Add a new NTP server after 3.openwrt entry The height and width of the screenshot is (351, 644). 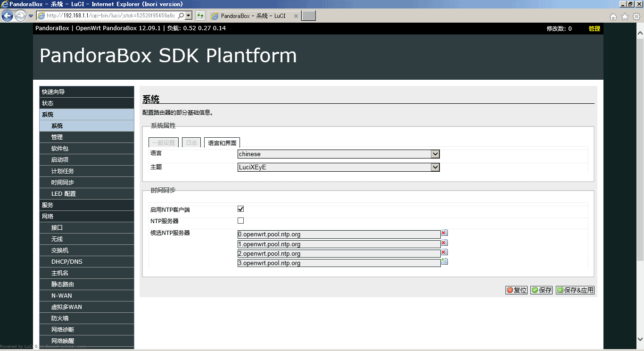click(x=444, y=261)
